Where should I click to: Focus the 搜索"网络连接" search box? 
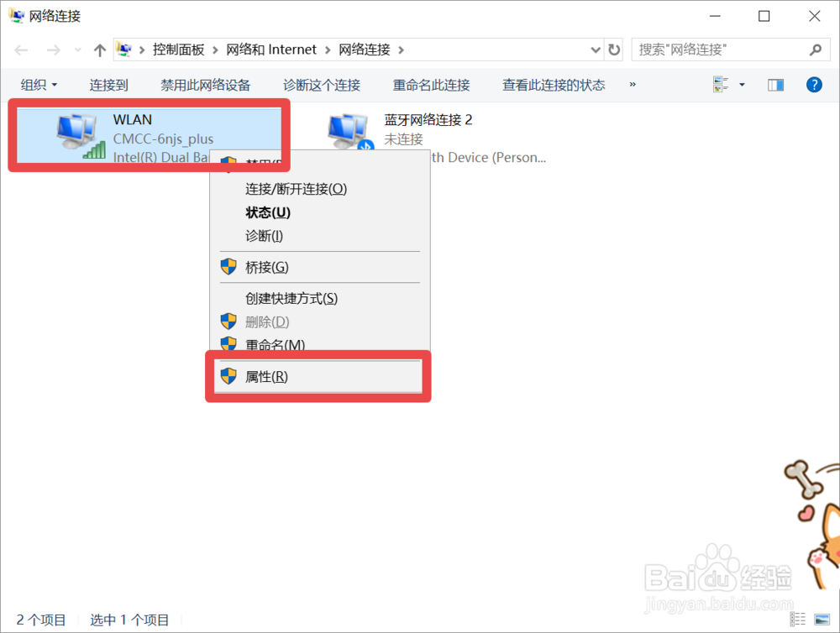722,50
